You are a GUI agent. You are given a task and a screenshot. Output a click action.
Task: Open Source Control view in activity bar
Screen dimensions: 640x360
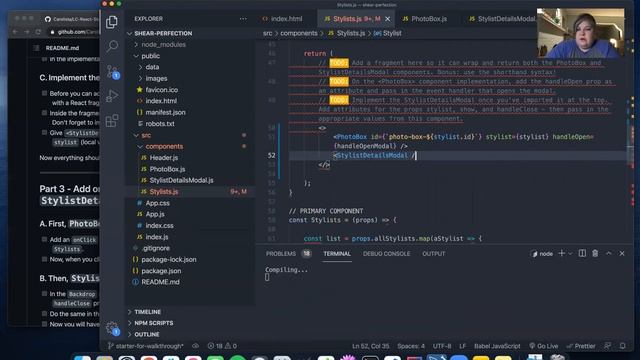pos(112,71)
